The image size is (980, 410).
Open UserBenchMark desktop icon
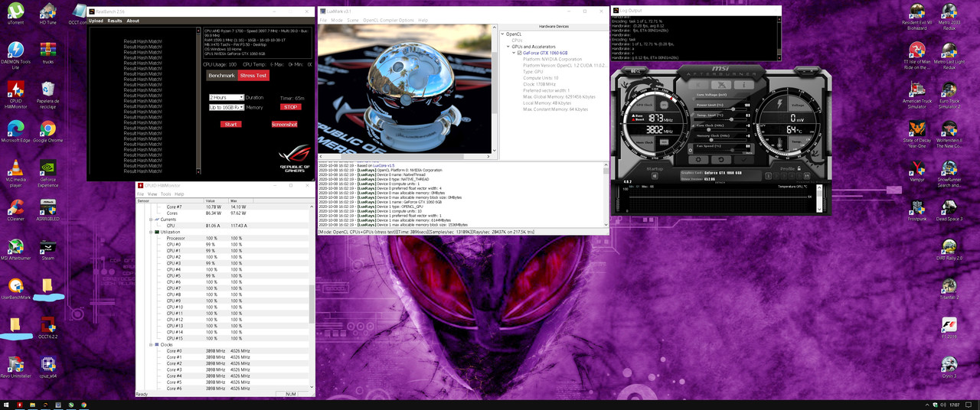click(x=15, y=289)
